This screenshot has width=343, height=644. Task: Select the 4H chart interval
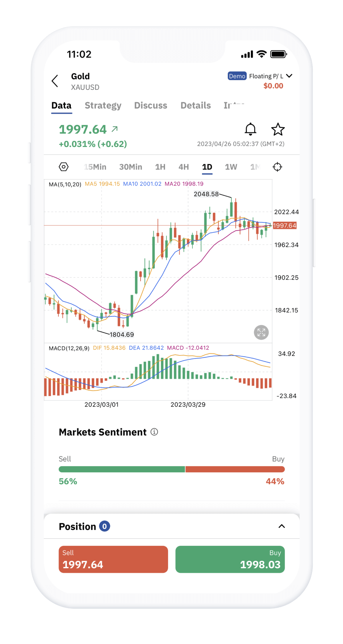tap(184, 167)
